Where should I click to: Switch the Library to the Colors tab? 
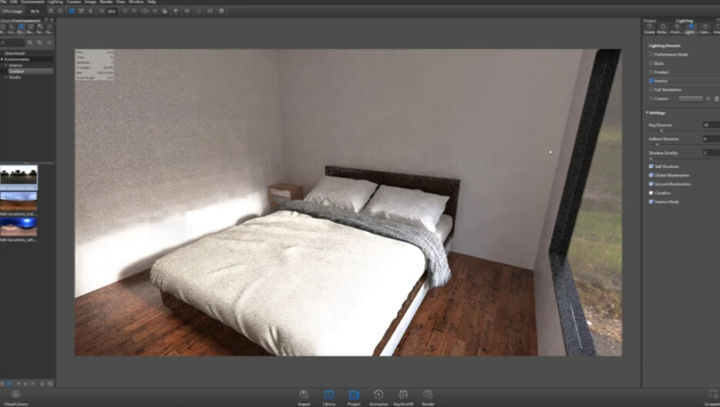tap(11, 29)
